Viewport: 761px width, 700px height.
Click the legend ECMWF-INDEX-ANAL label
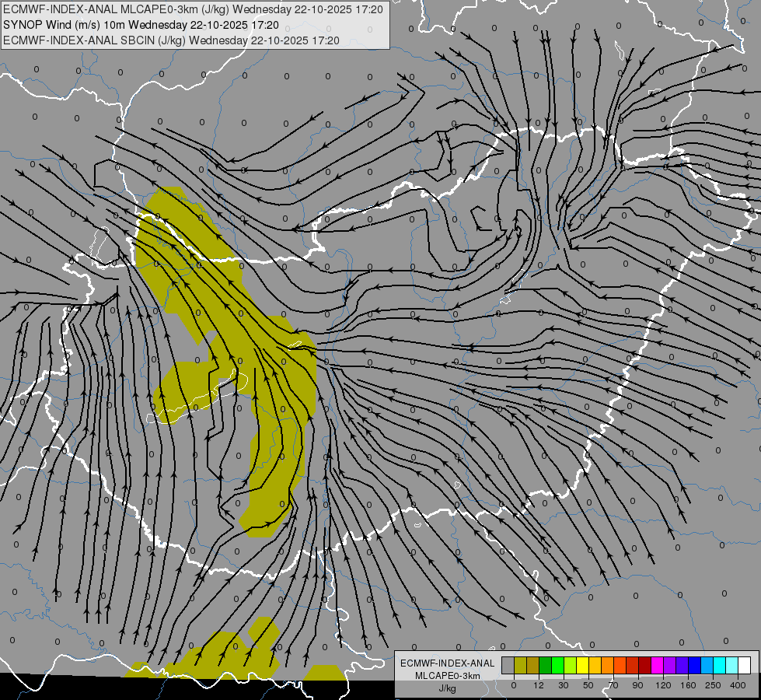[448, 663]
